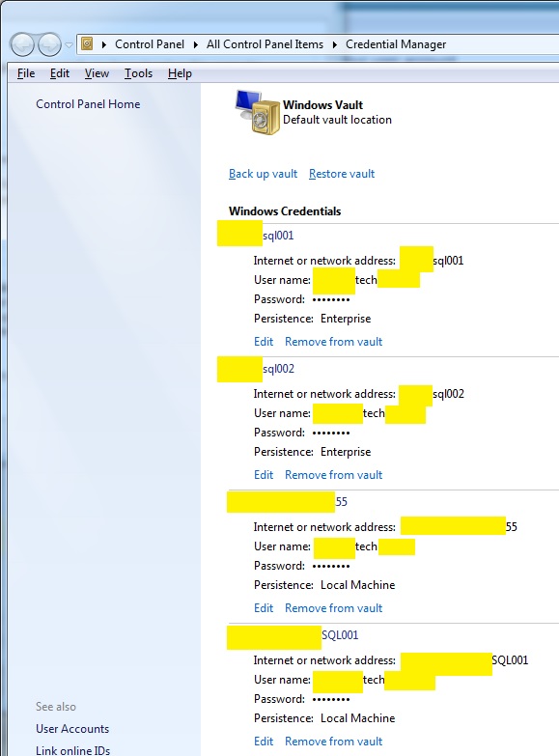The image size is (559, 756).
Task: Open the View menu
Action: coord(97,73)
